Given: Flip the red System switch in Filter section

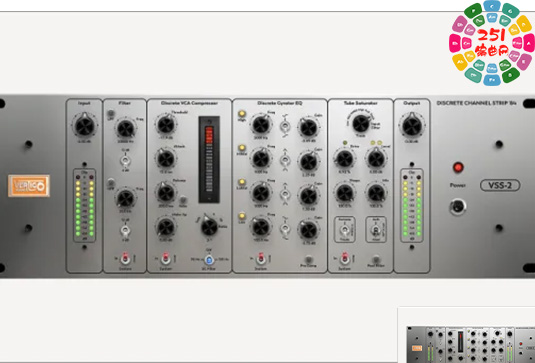Looking at the screenshot, I should [x=125, y=259].
